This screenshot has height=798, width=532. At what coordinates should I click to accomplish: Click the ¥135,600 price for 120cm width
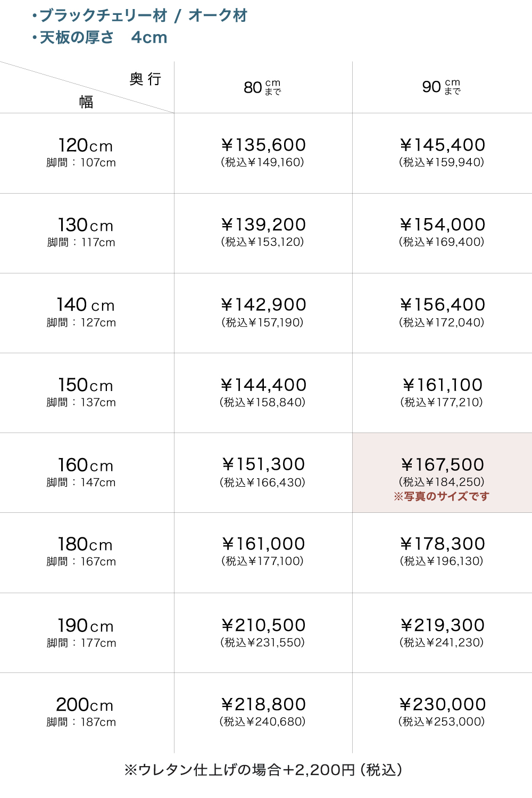click(263, 145)
